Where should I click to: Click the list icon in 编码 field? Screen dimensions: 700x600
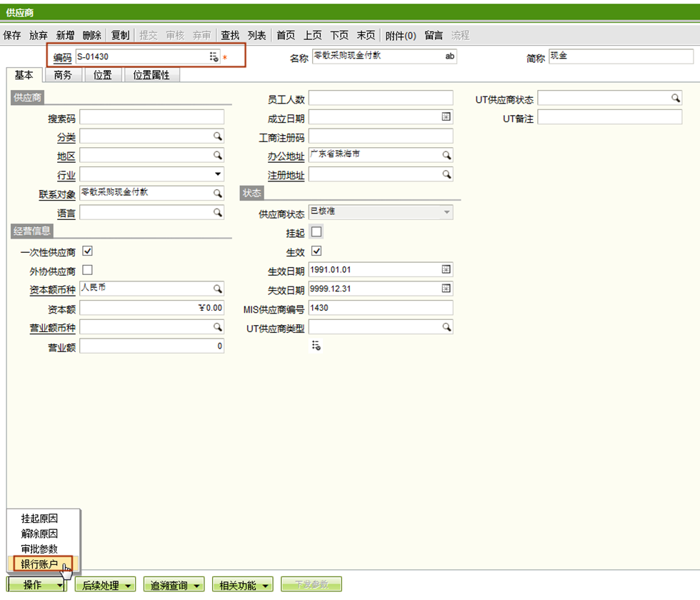pos(214,56)
